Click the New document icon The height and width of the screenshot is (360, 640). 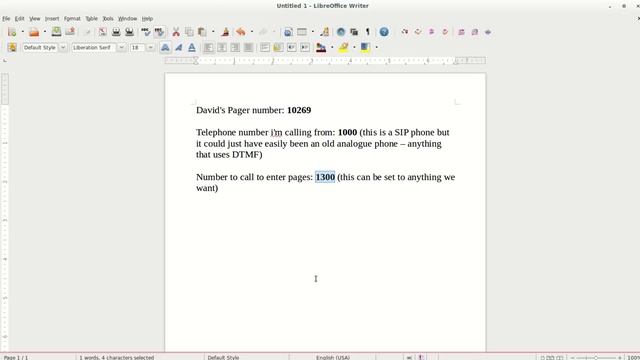(12, 32)
